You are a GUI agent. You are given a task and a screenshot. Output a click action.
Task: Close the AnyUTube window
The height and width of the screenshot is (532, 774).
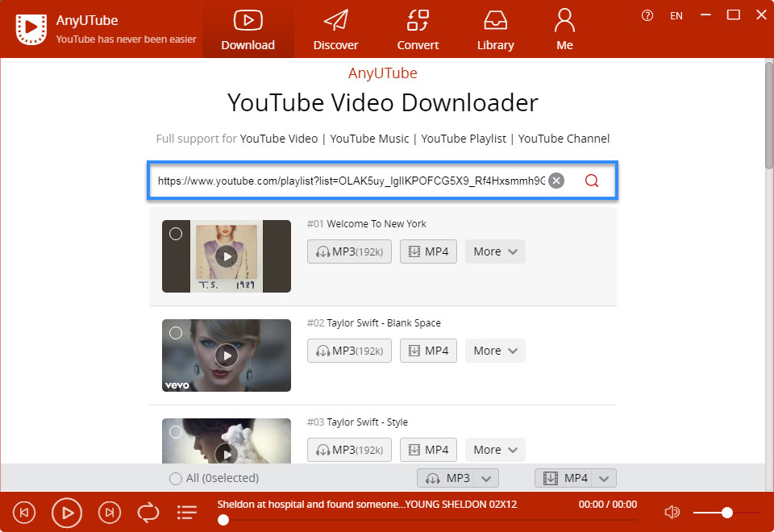pyautogui.click(x=761, y=15)
